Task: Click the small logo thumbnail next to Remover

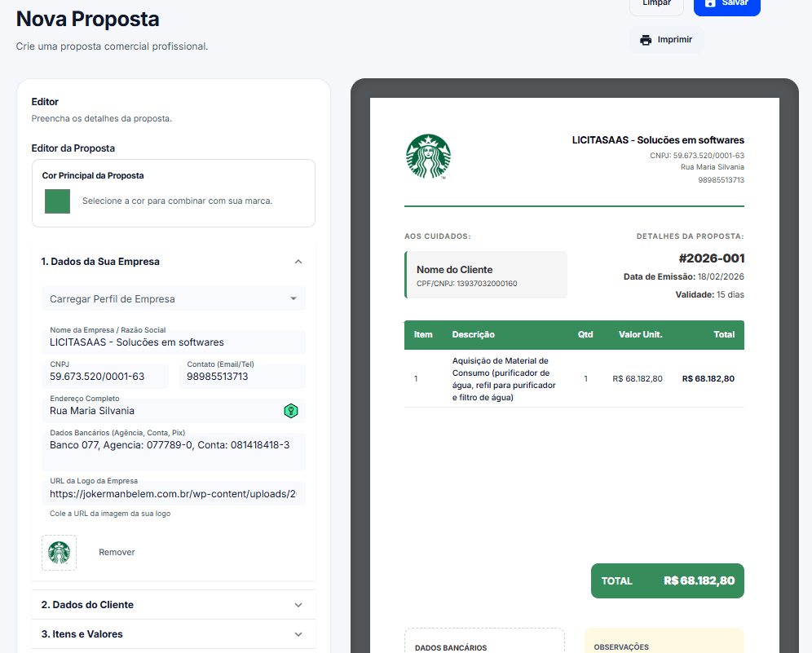Action: click(x=59, y=552)
